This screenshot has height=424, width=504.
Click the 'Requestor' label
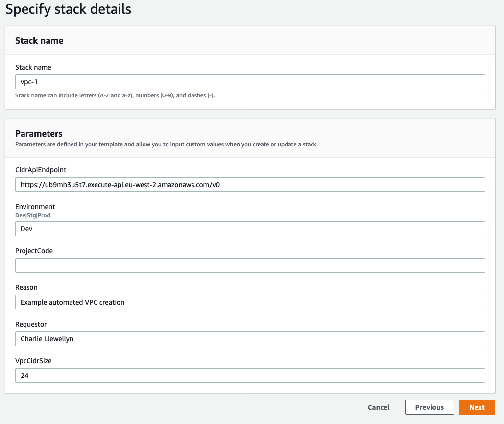tap(31, 324)
